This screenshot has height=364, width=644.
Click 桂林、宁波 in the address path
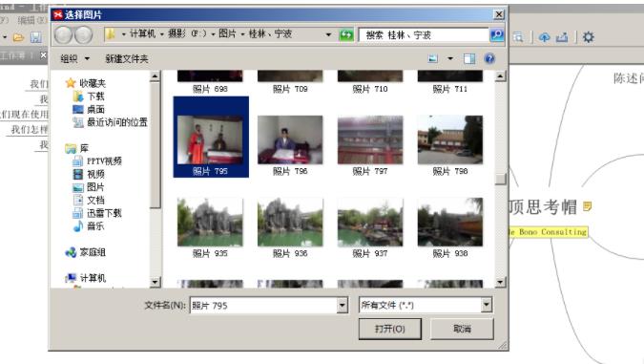point(270,34)
